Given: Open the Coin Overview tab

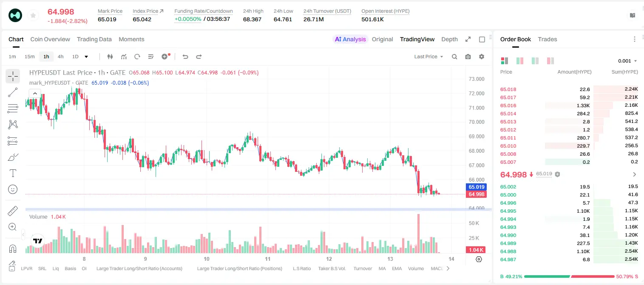Looking at the screenshot, I should pyautogui.click(x=50, y=39).
